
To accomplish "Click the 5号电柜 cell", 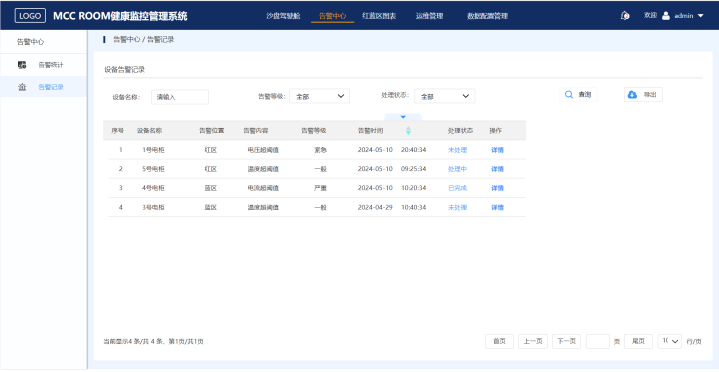I will 153,169.
